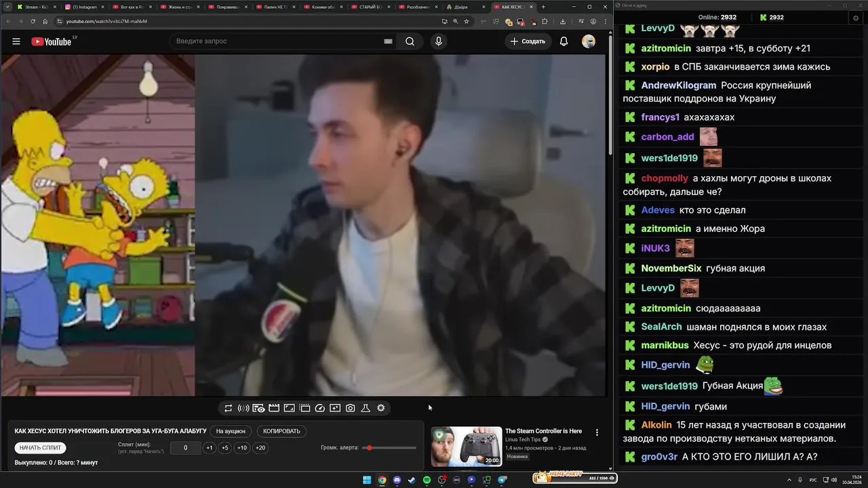868x488 pixels.
Task: Click the card-with-eye icon under the video
Action: coord(258,408)
